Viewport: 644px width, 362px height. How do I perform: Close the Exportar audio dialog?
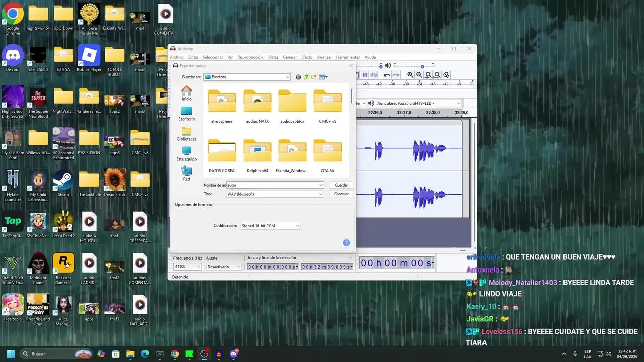pos(351,66)
